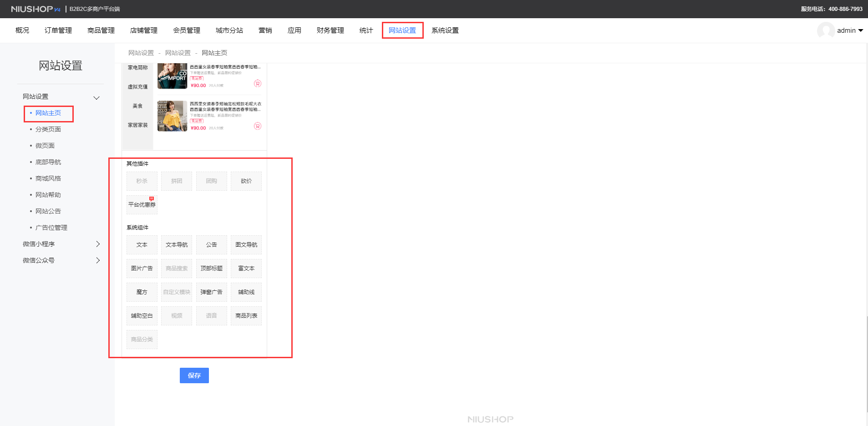868x426 pixels.
Task: Open 网站公告 in the sidebar
Action: pyautogui.click(x=48, y=211)
